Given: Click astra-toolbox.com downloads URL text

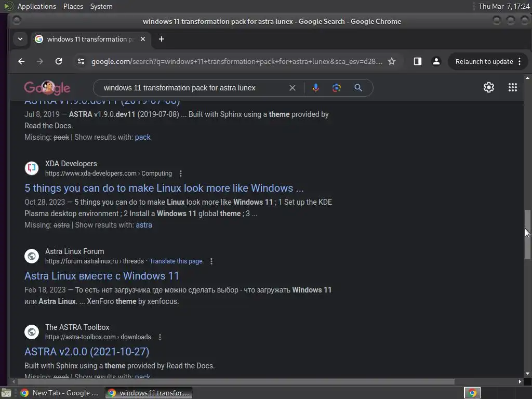Looking at the screenshot, I should pyautogui.click(x=98, y=337).
